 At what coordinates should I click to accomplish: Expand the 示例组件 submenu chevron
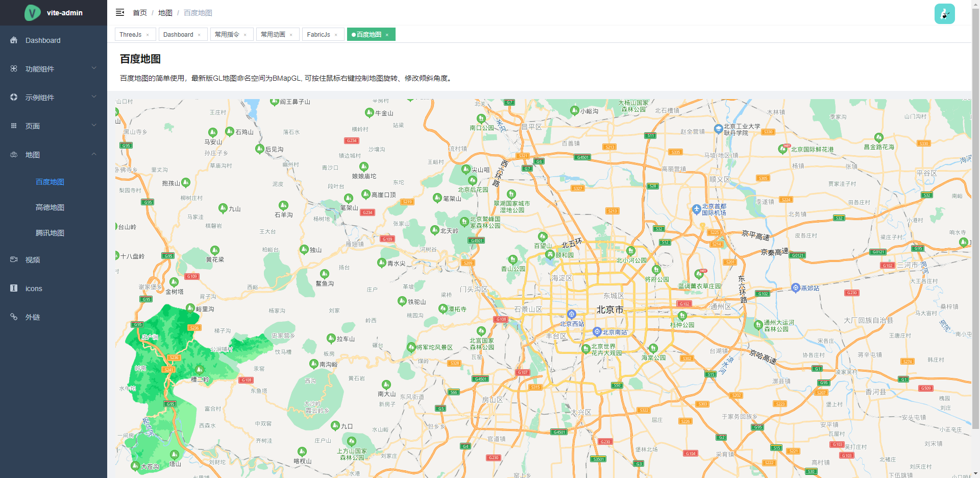pos(94,97)
